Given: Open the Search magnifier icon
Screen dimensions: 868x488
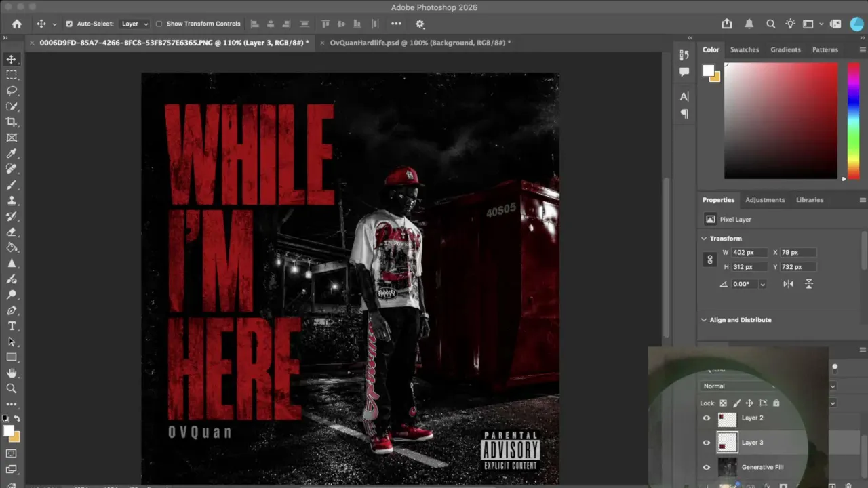Looking at the screenshot, I should pyautogui.click(x=770, y=24).
